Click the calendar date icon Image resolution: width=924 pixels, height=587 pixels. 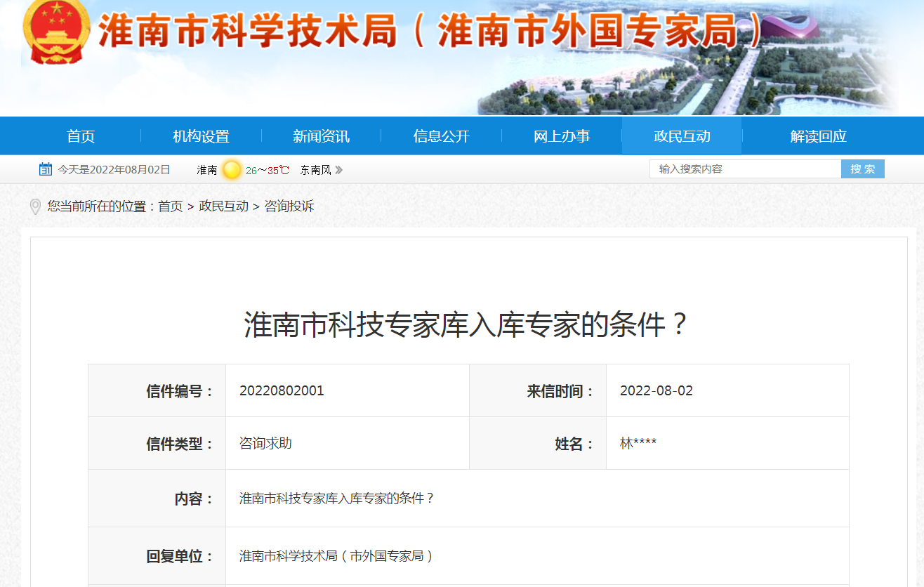coord(46,169)
